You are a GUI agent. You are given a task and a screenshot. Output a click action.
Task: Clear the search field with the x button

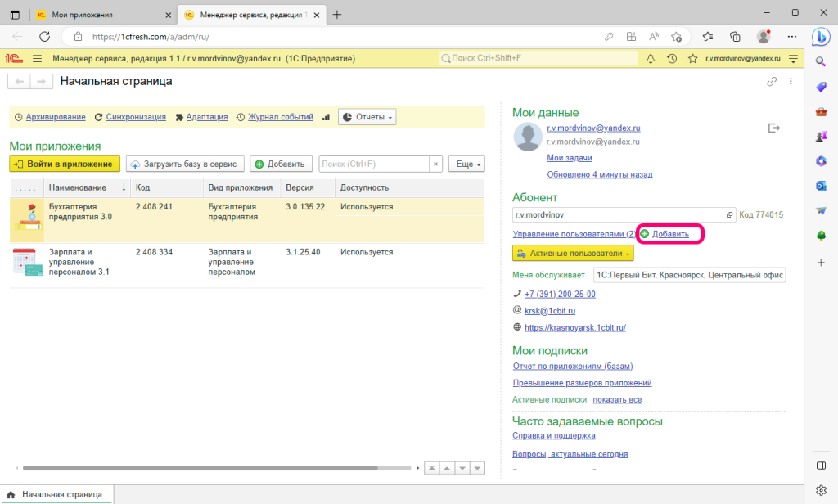pos(435,164)
